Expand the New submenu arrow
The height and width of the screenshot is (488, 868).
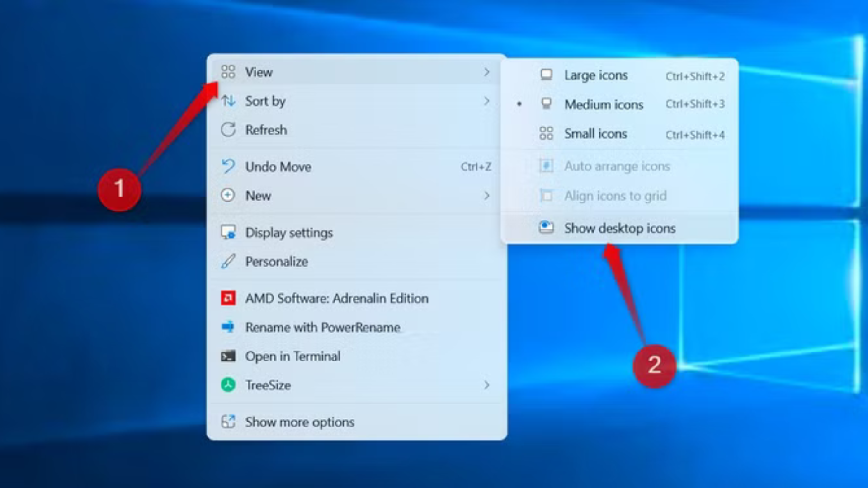tap(487, 196)
